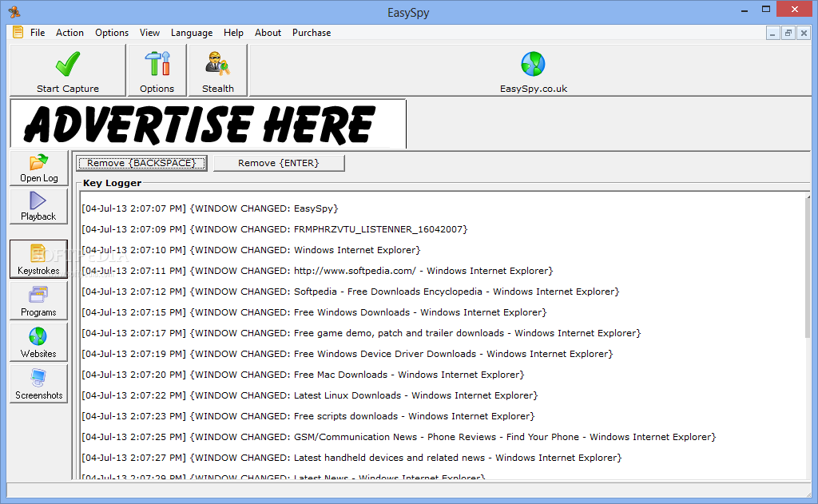Restore the inner document window

tap(788, 34)
